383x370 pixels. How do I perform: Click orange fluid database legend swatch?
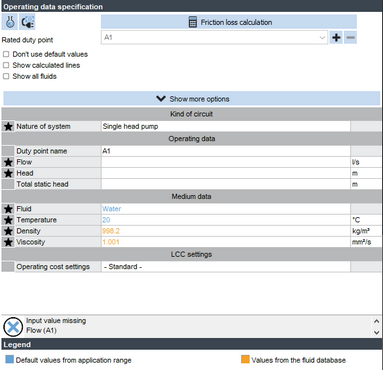[x=245, y=359]
